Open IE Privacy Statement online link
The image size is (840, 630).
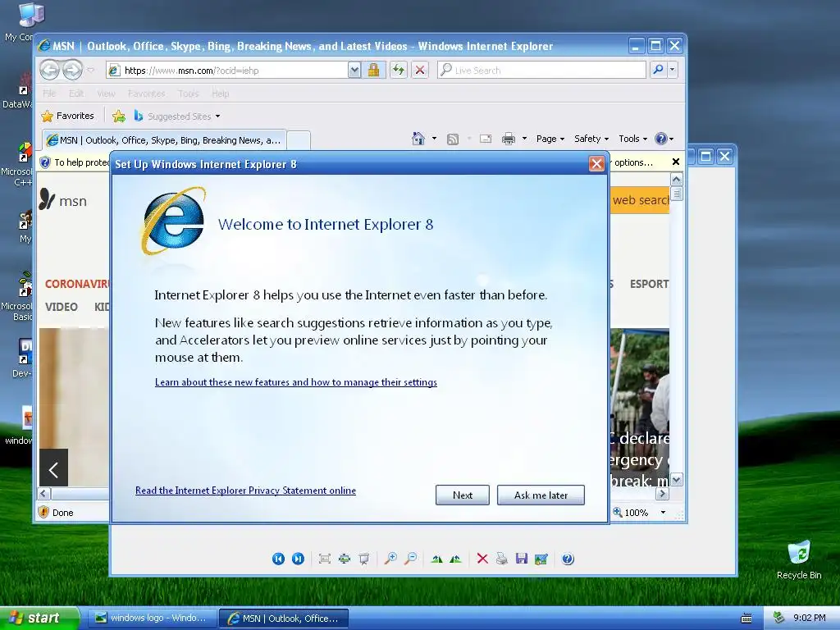(245, 491)
